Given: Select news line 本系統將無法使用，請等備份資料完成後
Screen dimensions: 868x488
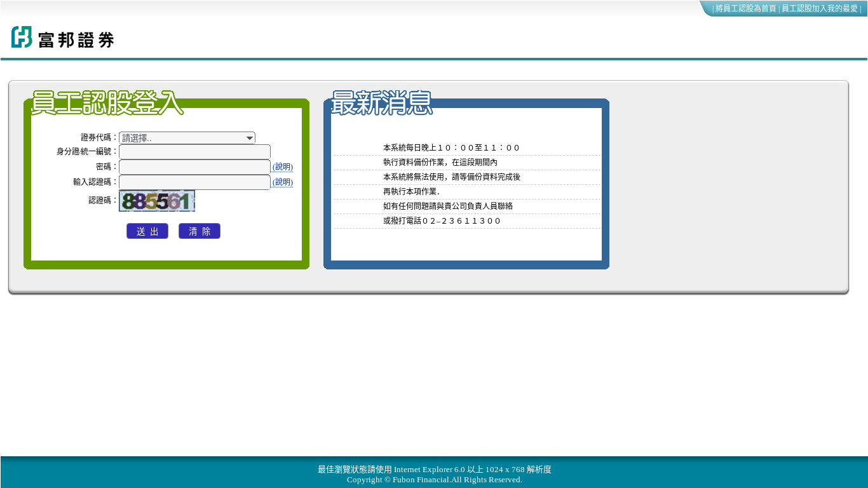Looking at the screenshot, I should [452, 177].
